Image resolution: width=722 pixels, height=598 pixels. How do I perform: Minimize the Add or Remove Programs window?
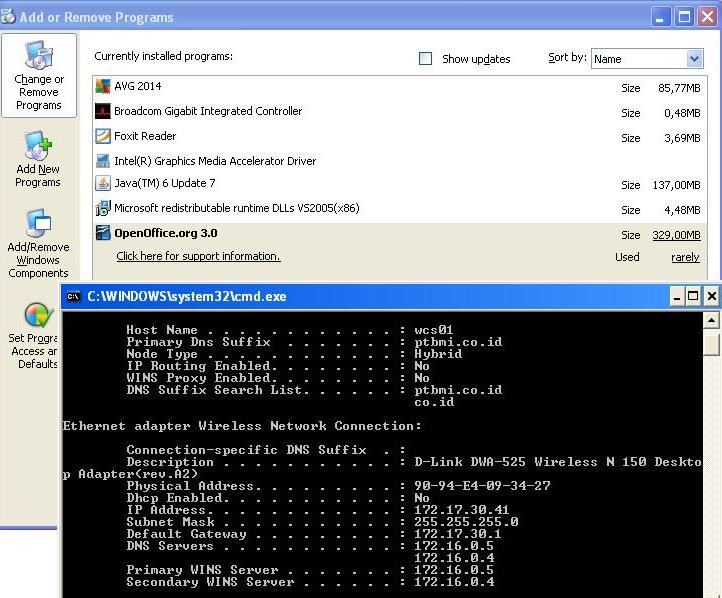coord(661,17)
